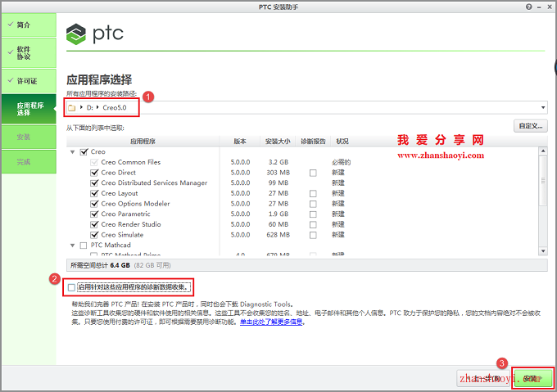Enable diagnostic report for Creo Layout
This screenshot has height=392, width=557.
pyautogui.click(x=313, y=194)
